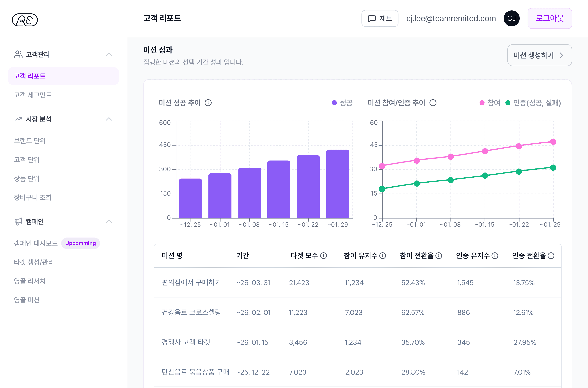Click info icon next to 인증 전환율
The width and height of the screenshot is (588, 388).
551,256
